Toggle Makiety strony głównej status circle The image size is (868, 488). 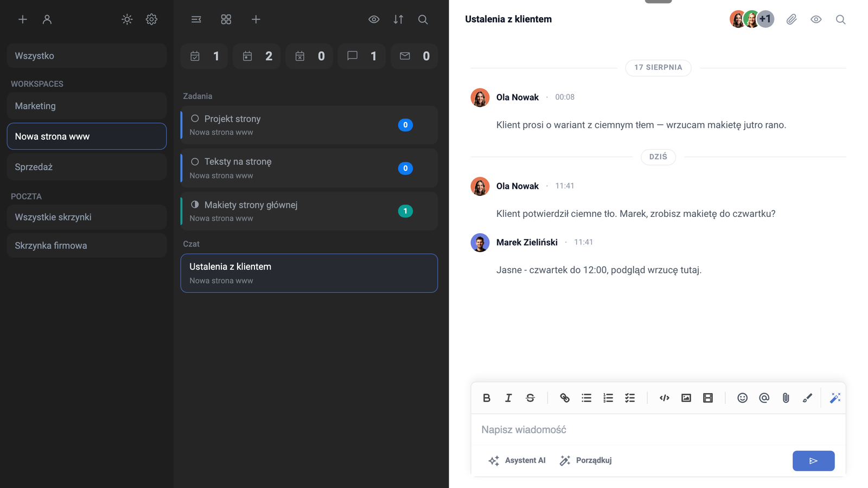click(x=195, y=204)
